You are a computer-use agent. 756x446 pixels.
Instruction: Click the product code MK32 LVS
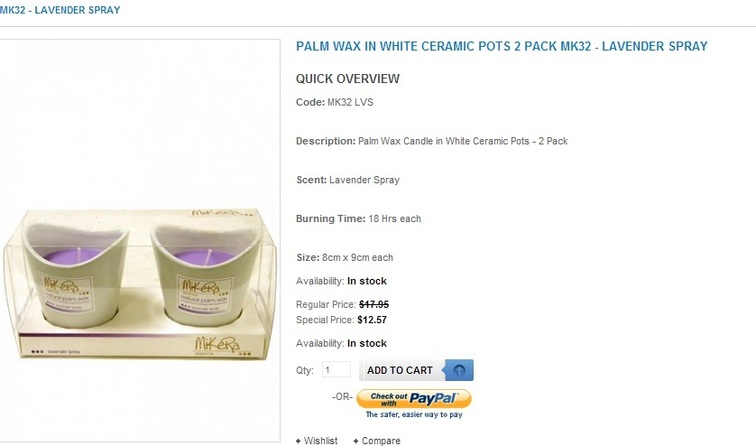pyautogui.click(x=351, y=102)
